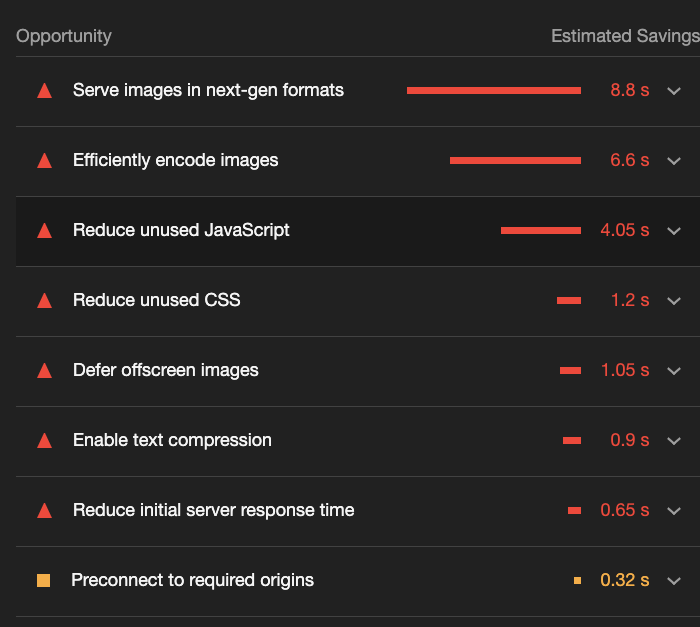Click red triangle icon beside Reduce unused JavaScript

(44, 231)
